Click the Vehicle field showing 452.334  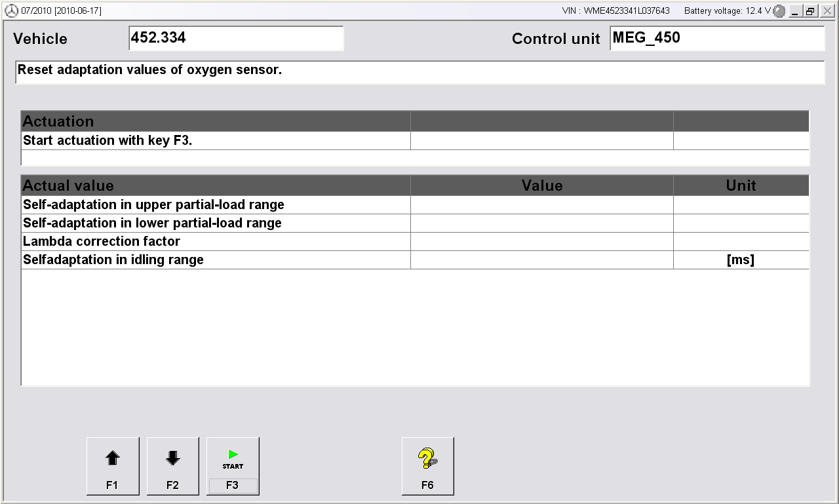coord(236,38)
